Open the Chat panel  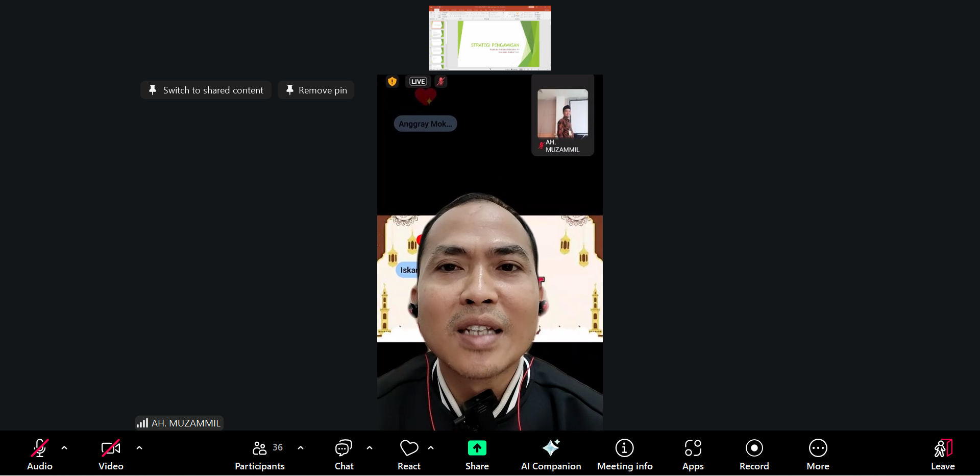click(344, 454)
